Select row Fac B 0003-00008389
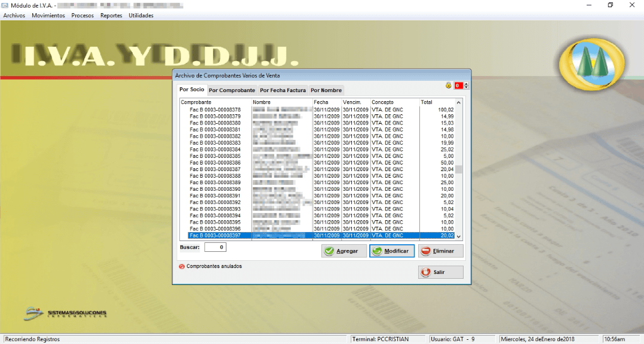Screen dimensions: 644x344 [x=321, y=182]
